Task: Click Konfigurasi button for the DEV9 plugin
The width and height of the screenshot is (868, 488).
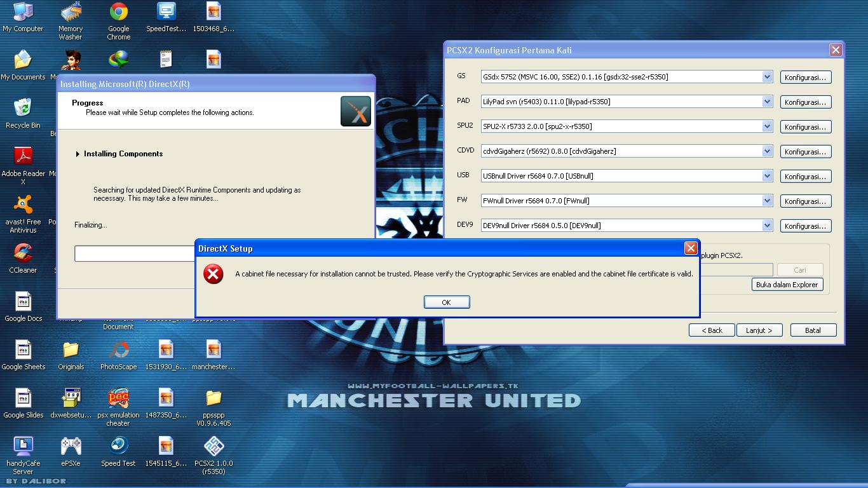Action: click(805, 226)
